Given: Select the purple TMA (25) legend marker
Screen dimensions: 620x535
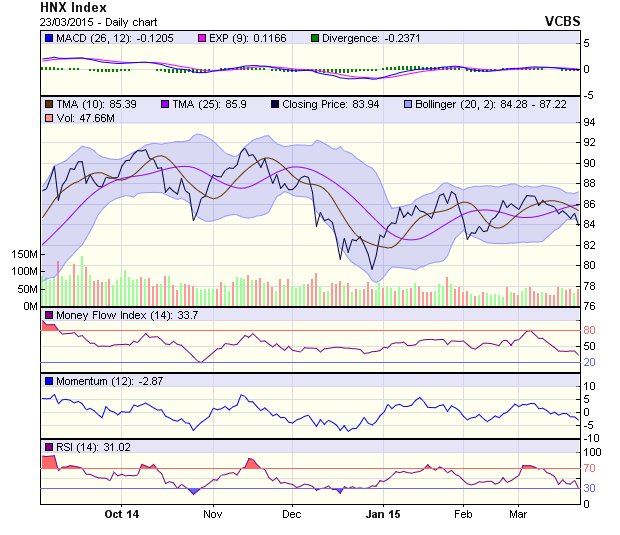Looking at the screenshot, I should pyautogui.click(x=163, y=104).
